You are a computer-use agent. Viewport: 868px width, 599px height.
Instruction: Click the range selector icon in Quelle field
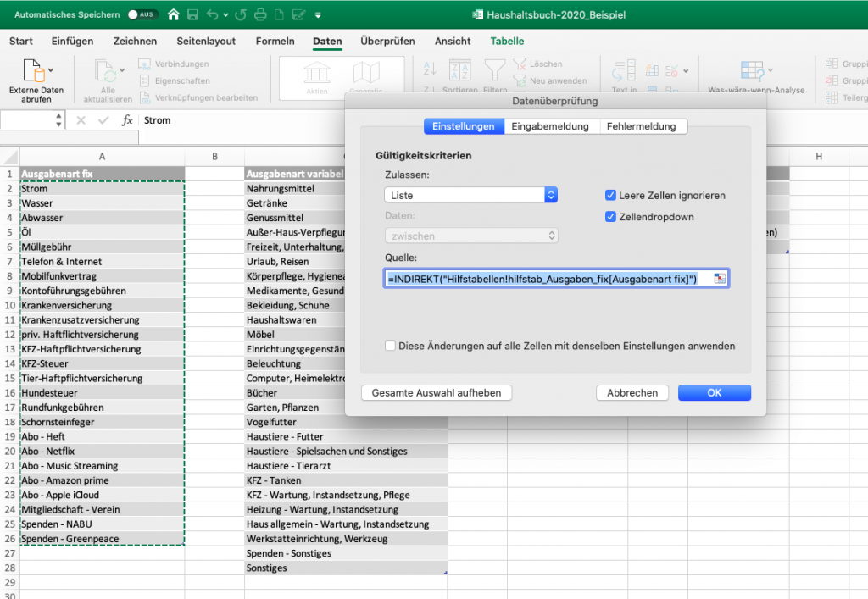pyautogui.click(x=720, y=278)
